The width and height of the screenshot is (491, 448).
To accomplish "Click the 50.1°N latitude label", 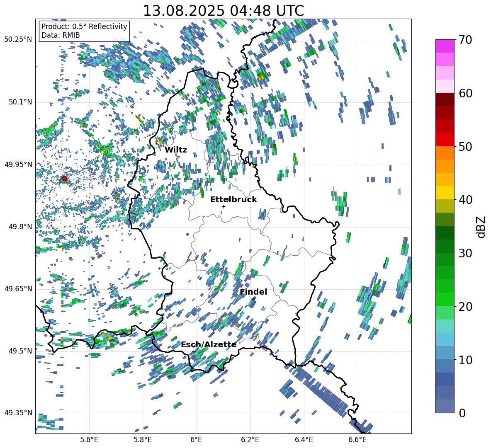I will pyautogui.click(x=20, y=102).
